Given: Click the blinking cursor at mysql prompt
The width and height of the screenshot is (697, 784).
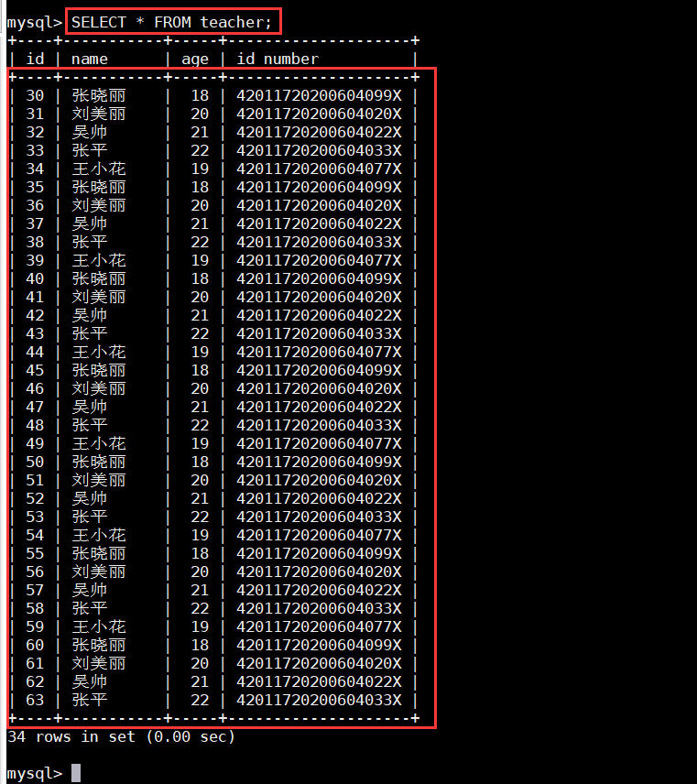Looking at the screenshot, I should [x=76, y=772].
